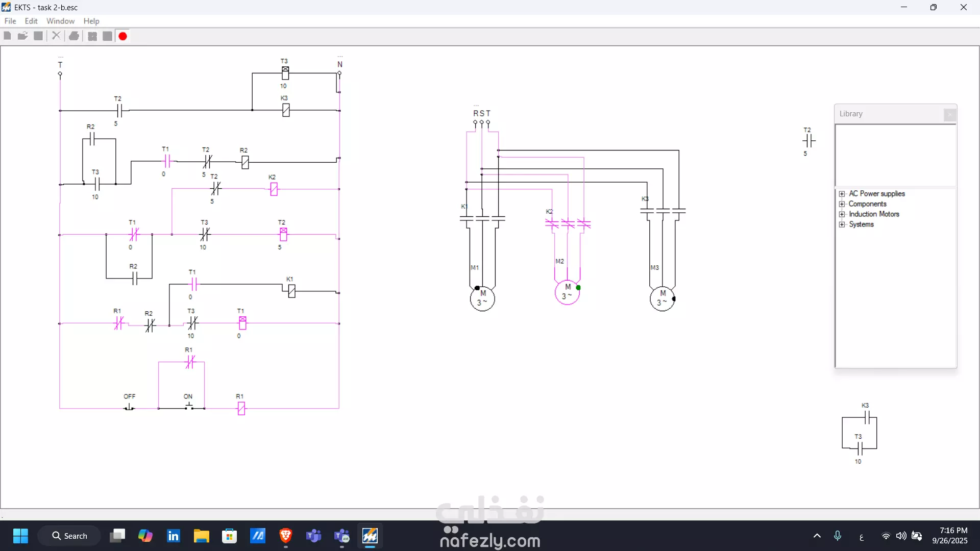The width and height of the screenshot is (980, 551).
Task: Click the toolbar icon left of the red button
Action: coord(107,36)
